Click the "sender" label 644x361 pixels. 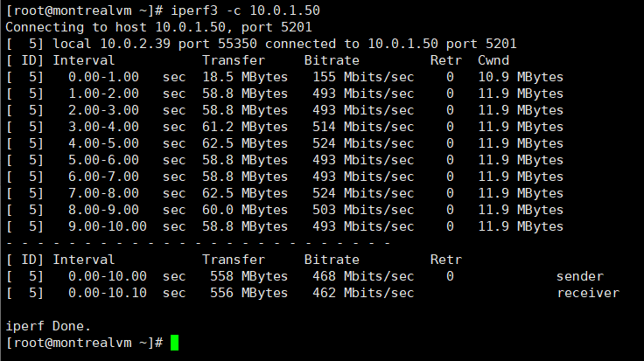click(x=580, y=276)
